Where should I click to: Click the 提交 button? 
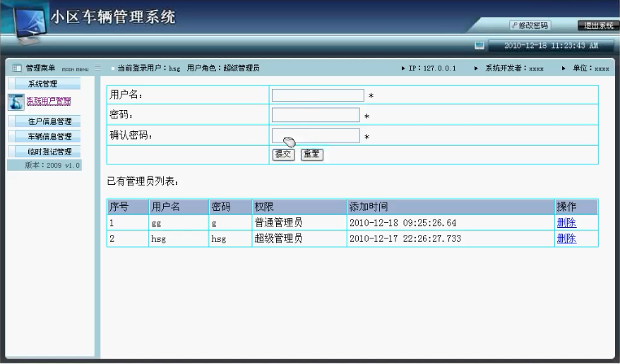pyautogui.click(x=283, y=154)
